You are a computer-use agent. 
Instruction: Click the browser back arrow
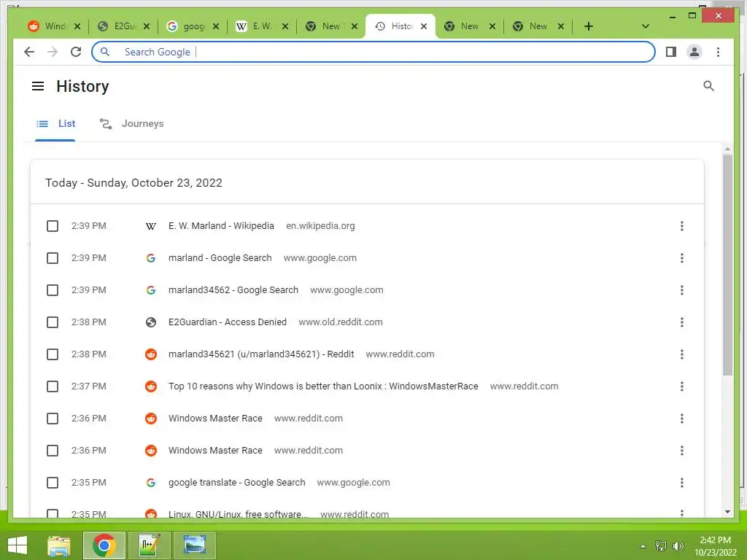point(29,52)
